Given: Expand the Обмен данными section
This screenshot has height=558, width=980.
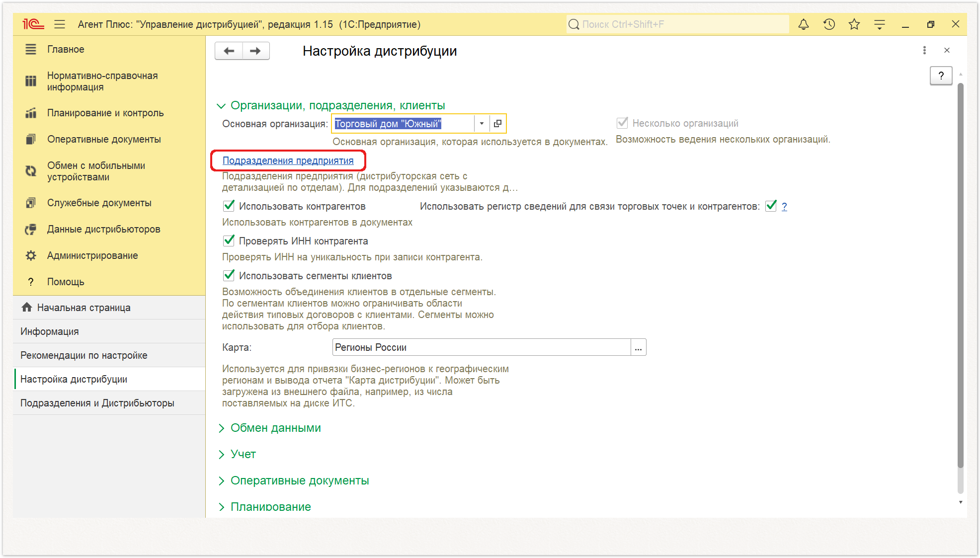Looking at the screenshot, I should (221, 428).
